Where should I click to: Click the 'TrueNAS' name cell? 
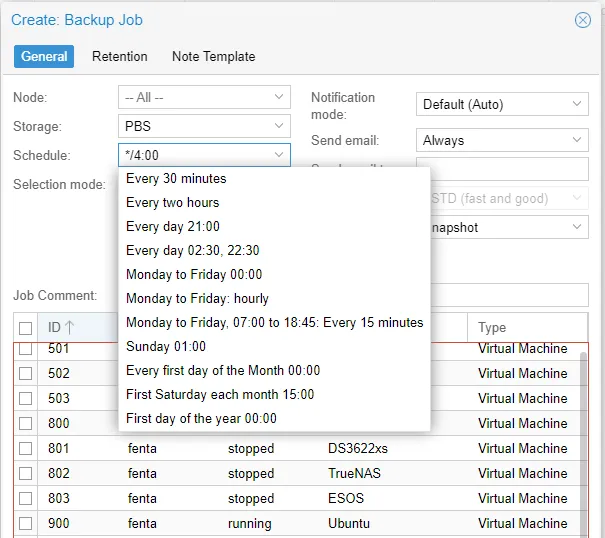tap(354, 473)
